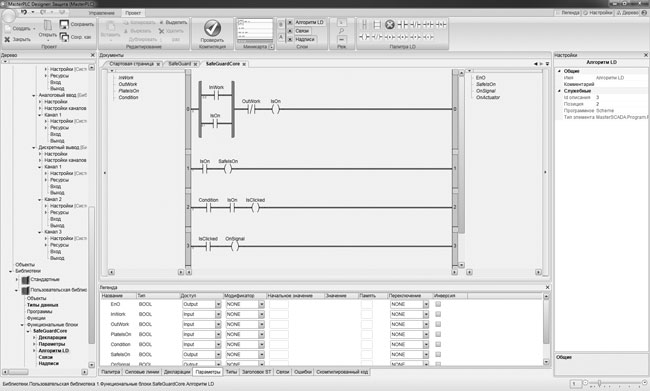Click the Начальное значение field for EnO
This screenshot has width=650, height=391.
point(279,304)
